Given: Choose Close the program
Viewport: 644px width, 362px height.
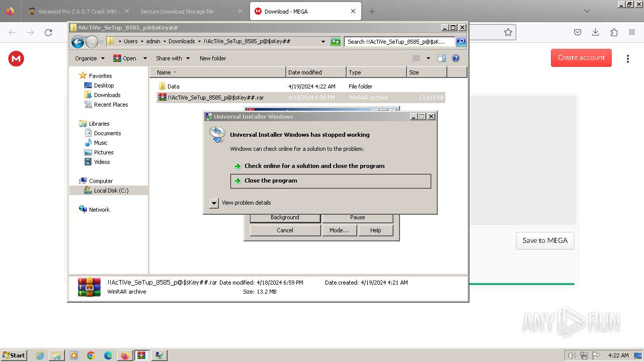Looking at the screenshot, I should [331, 181].
